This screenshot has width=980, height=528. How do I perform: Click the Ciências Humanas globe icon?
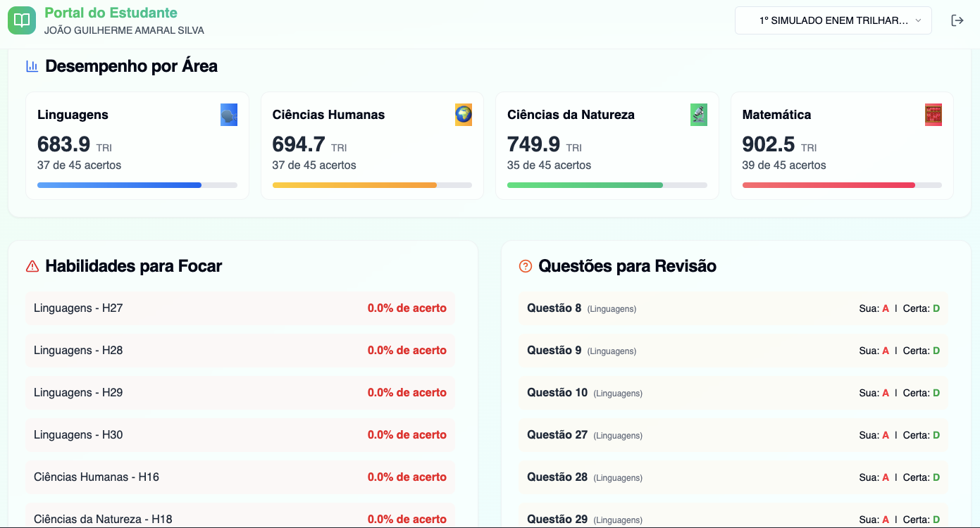coord(463,115)
